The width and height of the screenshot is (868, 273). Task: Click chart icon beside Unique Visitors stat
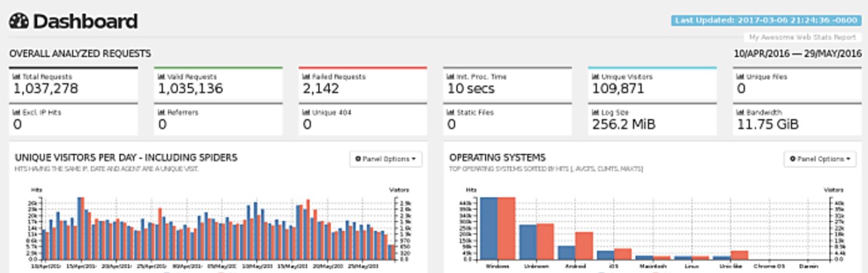[595, 77]
